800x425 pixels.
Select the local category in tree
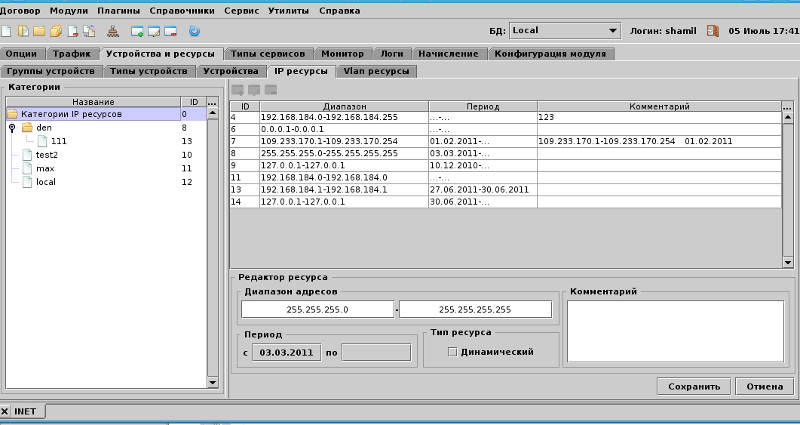click(x=46, y=182)
